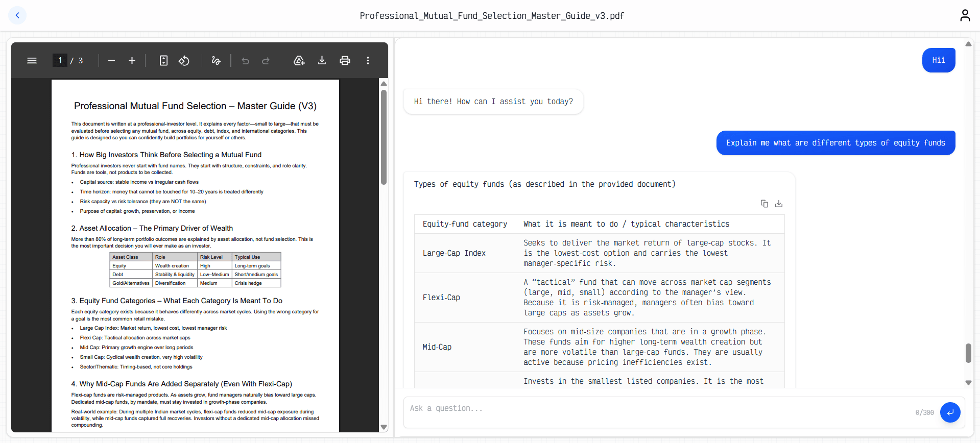This screenshot has height=443, width=980.
Task: Click PDF section '2. Asset Allocation' heading
Action: click(152, 228)
